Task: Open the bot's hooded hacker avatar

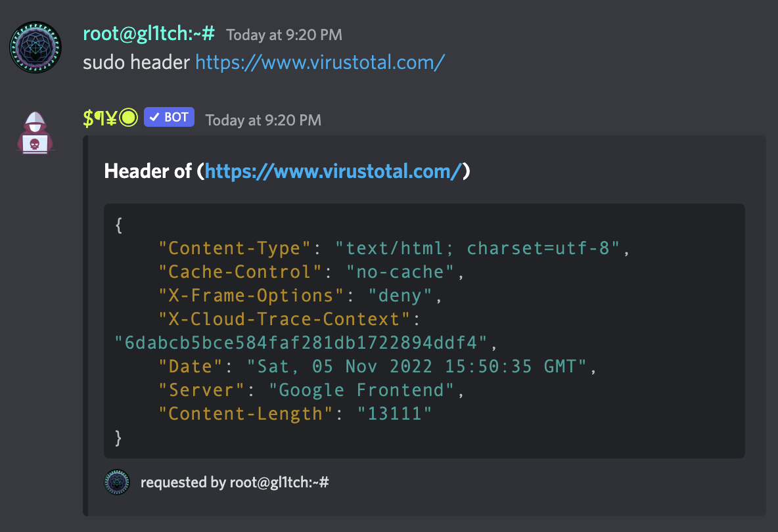Action: tap(35, 133)
